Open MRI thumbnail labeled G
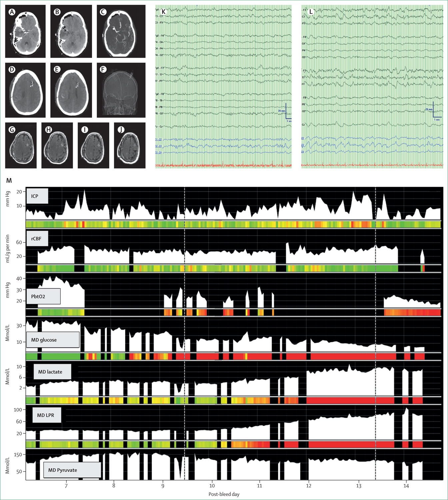The image size is (448, 500). (x=21, y=145)
